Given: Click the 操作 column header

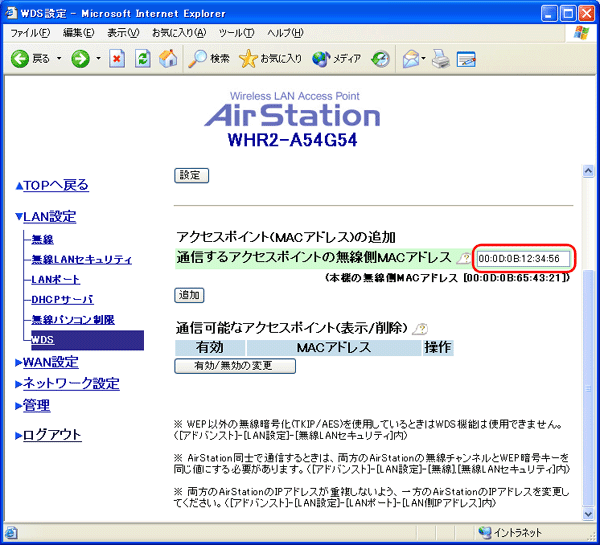Looking at the screenshot, I should 438,348.
